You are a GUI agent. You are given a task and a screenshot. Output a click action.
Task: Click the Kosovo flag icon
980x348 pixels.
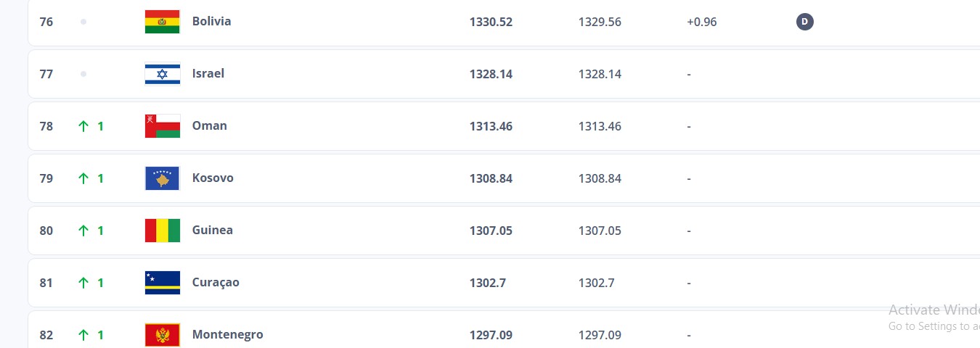point(163,178)
